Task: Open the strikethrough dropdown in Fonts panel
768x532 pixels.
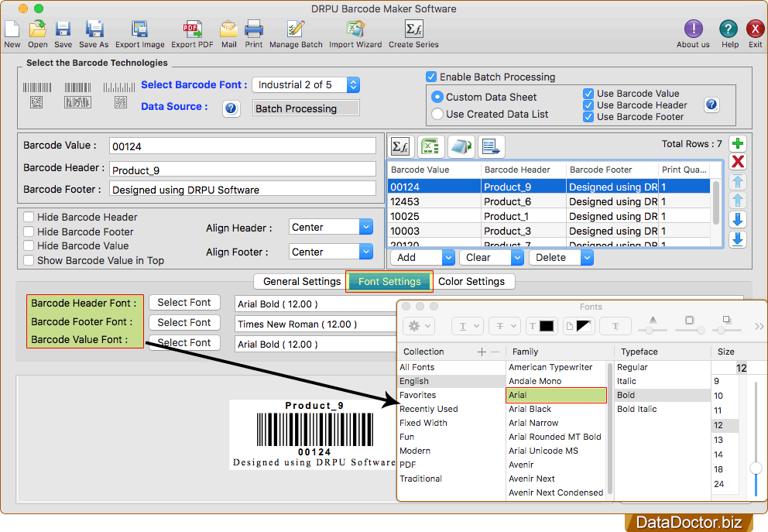Action: (505, 326)
